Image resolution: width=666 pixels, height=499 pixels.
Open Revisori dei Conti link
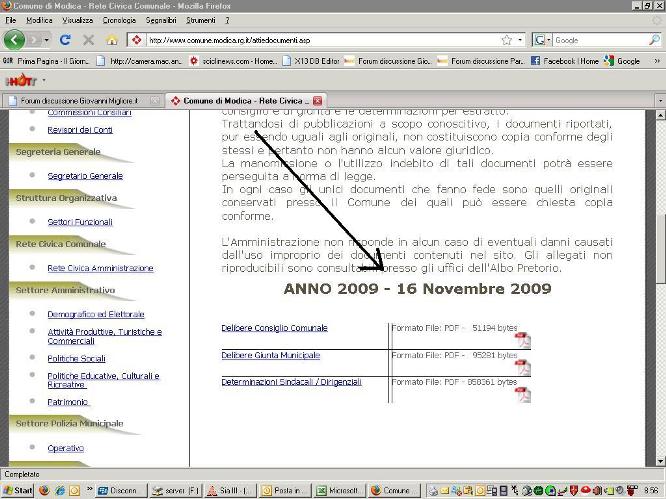tap(80, 130)
